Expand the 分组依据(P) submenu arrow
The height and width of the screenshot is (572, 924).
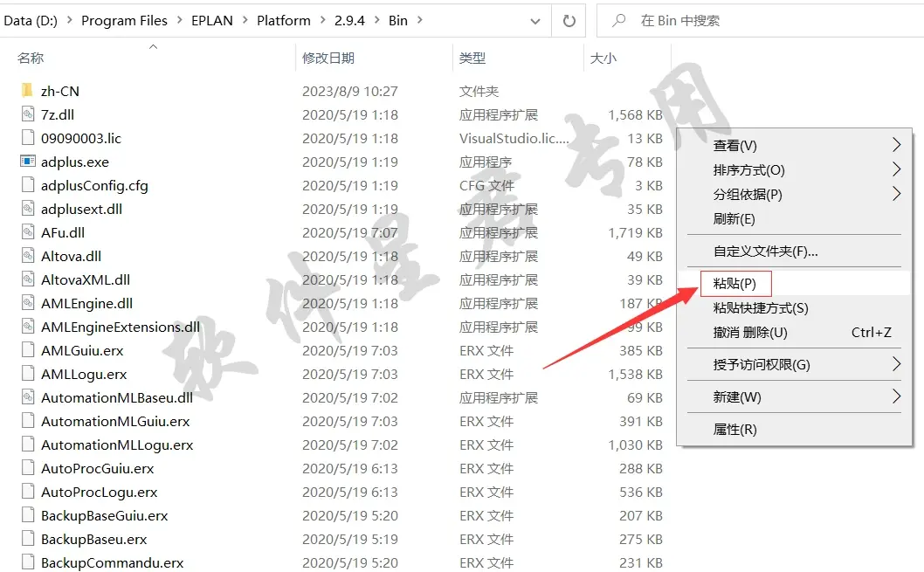tap(896, 193)
